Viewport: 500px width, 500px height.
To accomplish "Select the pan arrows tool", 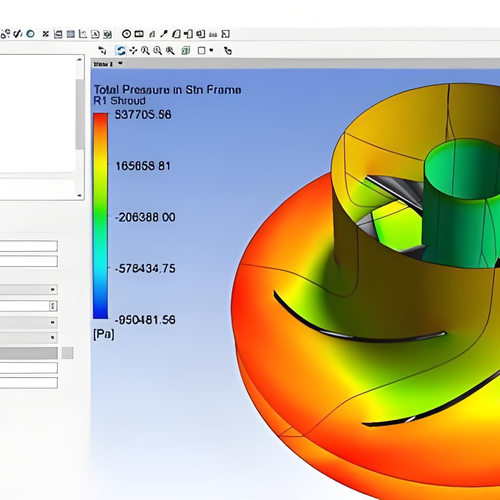I will [x=133, y=51].
